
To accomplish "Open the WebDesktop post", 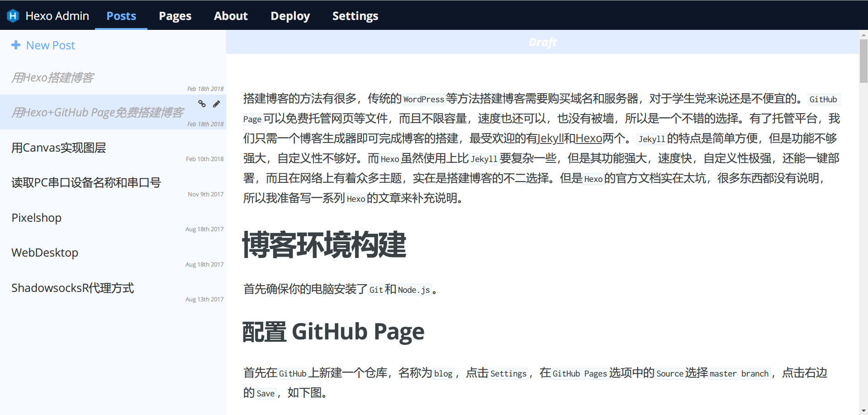I will tap(45, 253).
